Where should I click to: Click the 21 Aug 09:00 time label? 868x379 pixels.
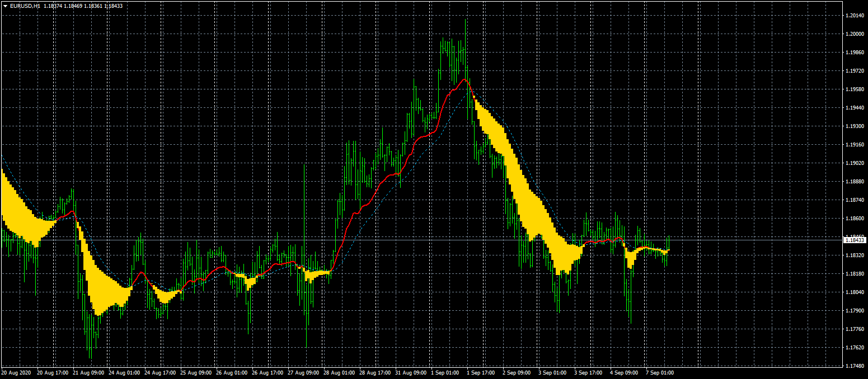(88, 372)
